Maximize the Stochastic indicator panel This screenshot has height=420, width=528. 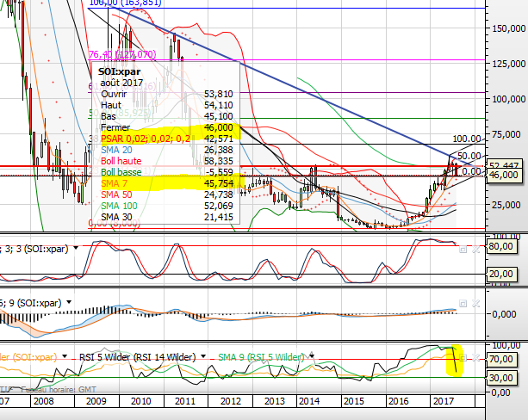463,248
